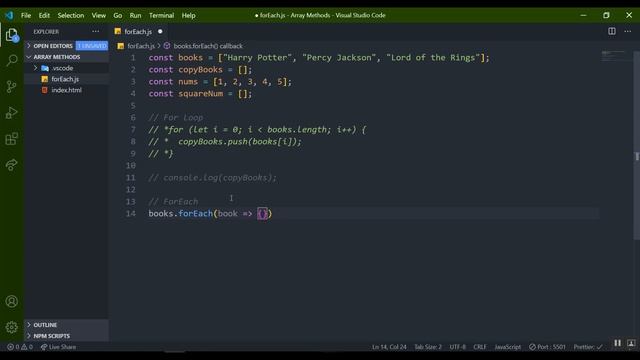Click line number 14 in gutter

131,213
